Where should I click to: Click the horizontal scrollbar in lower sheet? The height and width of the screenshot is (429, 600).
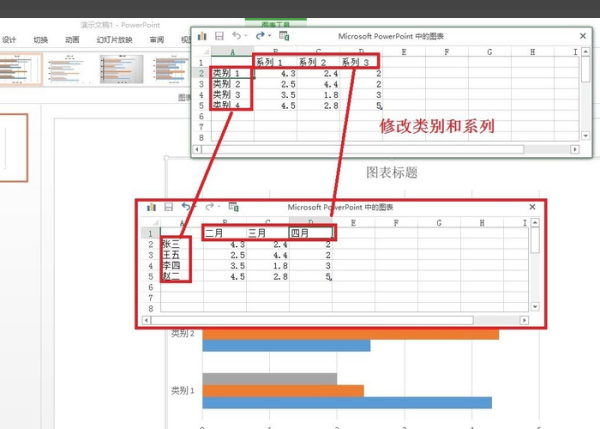pos(312,320)
